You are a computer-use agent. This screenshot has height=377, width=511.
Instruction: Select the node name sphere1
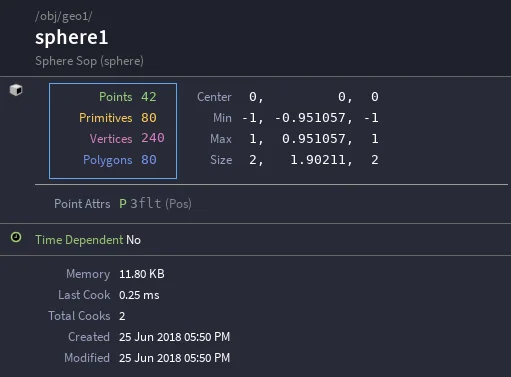coord(72,37)
